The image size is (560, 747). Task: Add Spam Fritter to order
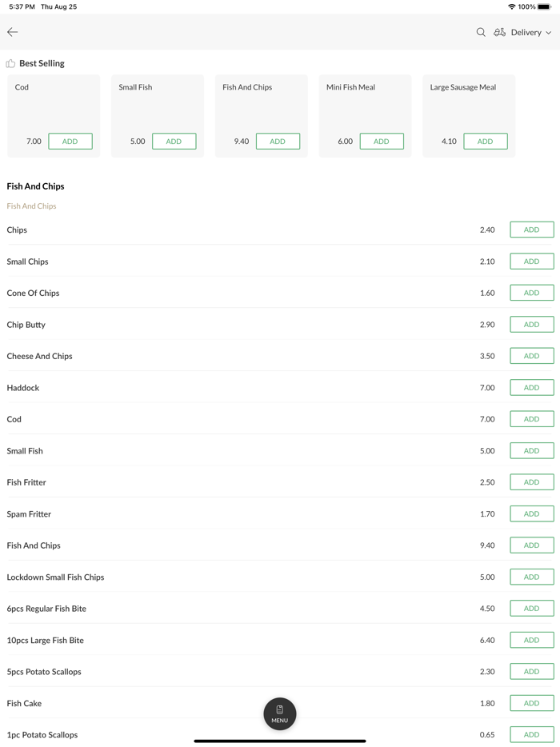(x=531, y=513)
